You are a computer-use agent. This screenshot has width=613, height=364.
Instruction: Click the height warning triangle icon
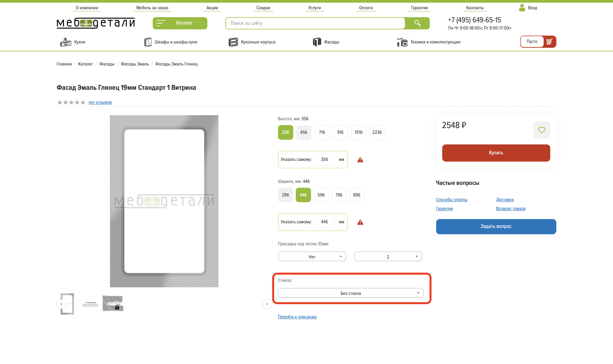(x=360, y=160)
